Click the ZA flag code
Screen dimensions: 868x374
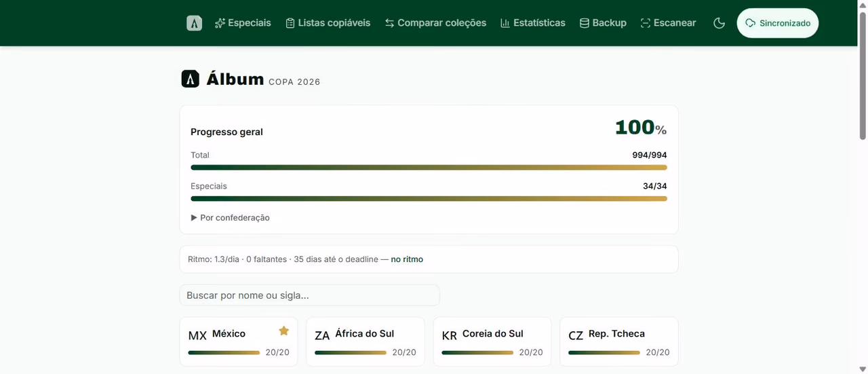[322, 335]
